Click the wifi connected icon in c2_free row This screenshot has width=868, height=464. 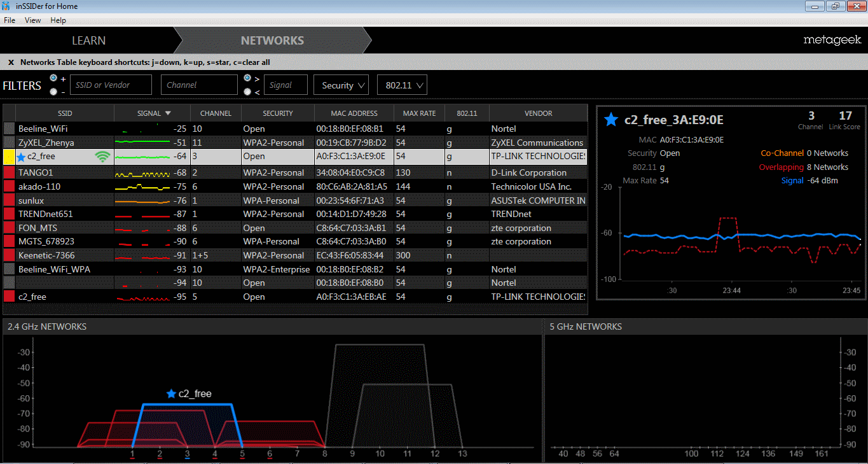click(x=102, y=157)
